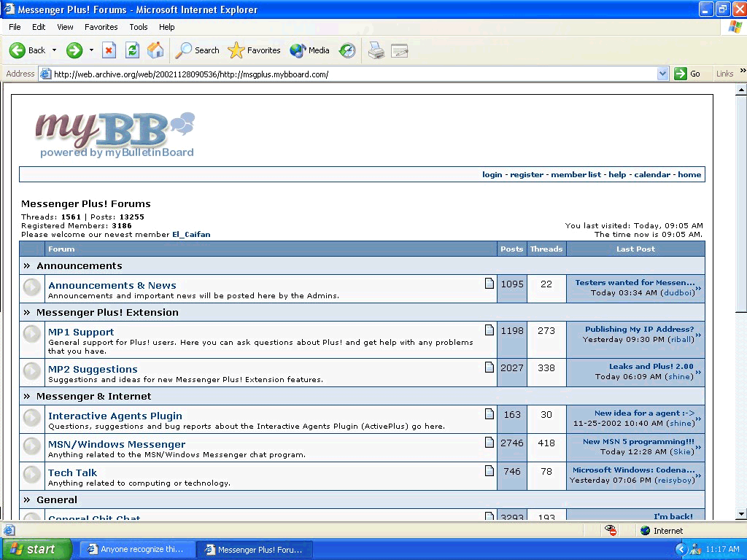Viewport: 747px width, 560px height.
Task: Open the History clock icon
Action: point(347,50)
